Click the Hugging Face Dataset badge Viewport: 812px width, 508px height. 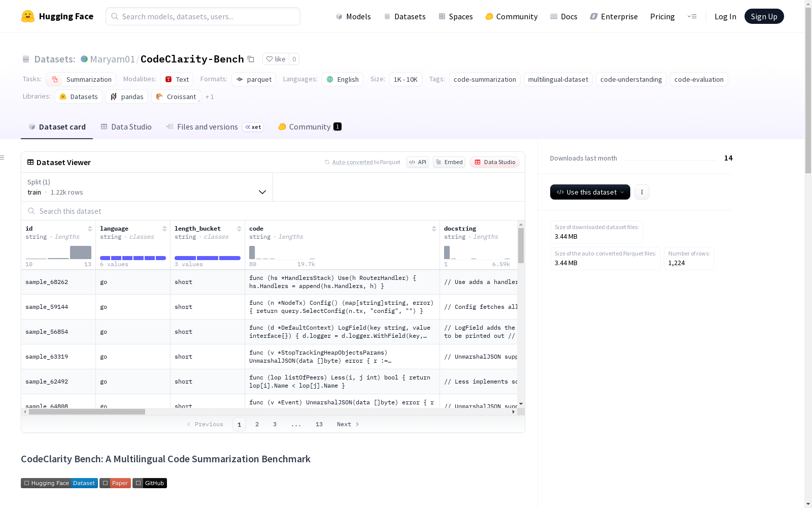coord(59,483)
